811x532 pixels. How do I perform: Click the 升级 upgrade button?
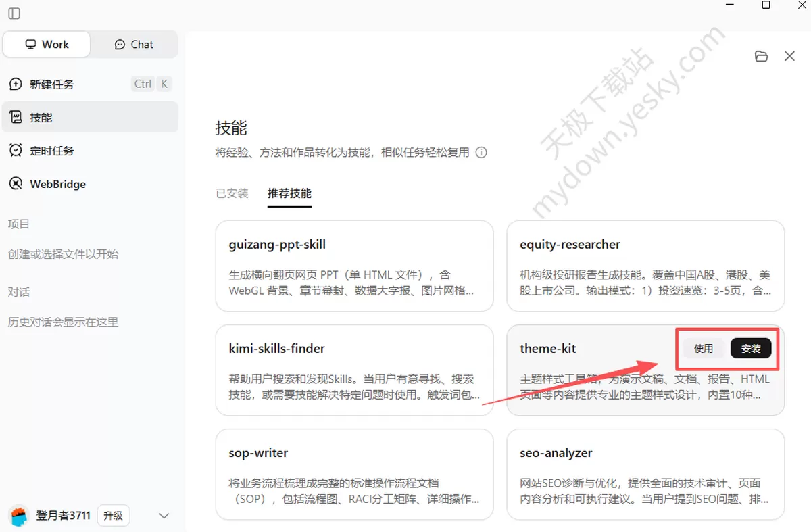pyautogui.click(x=113, y=516)
